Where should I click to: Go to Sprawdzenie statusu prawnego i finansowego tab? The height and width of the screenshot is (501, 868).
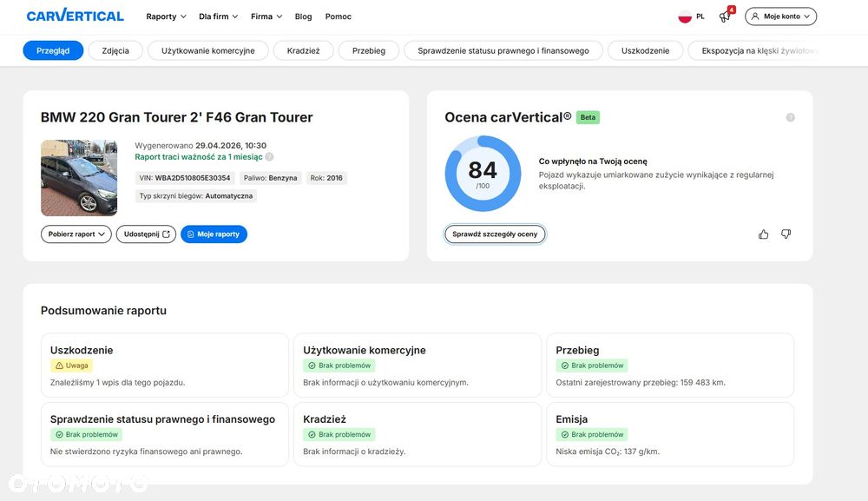tap(503, 50)
